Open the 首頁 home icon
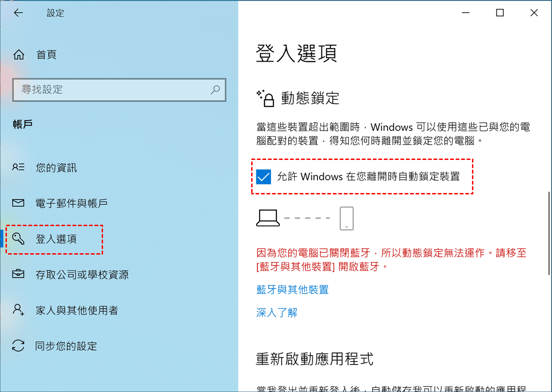Viewport: 552px width, 392px height. [x=19, y=55]
